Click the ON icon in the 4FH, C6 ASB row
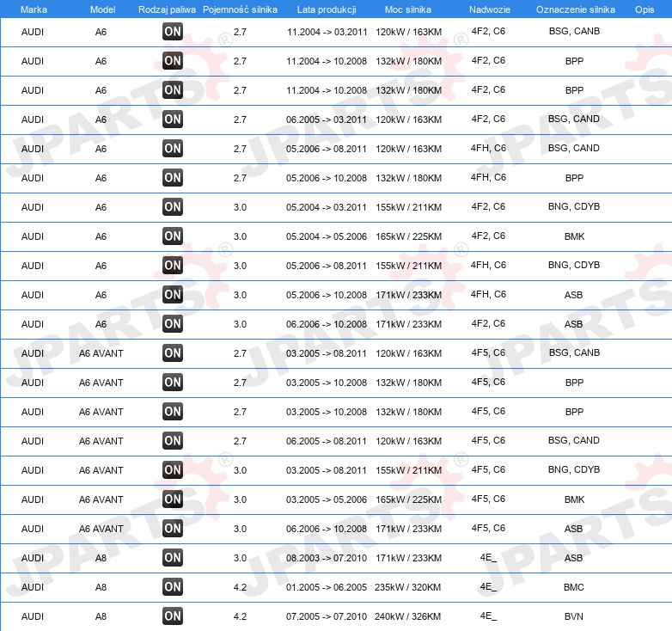 [173, 295]
